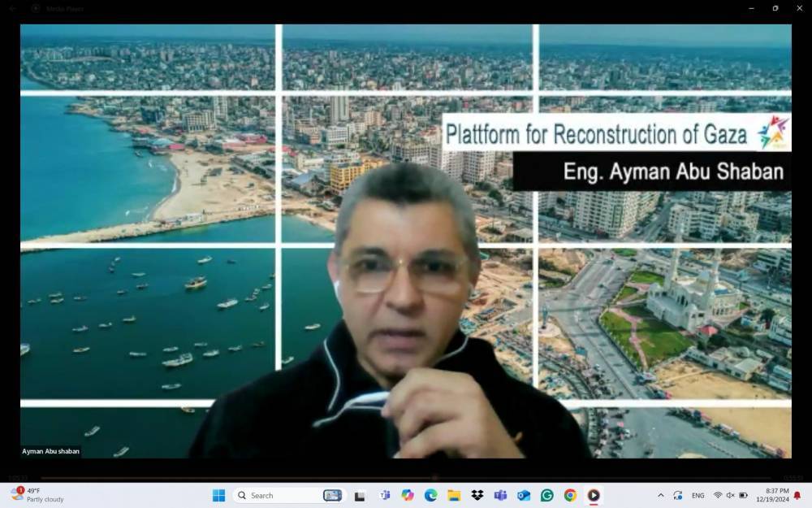
Task: Toggle the Wi-Fi network indicator
Action: (718, 495)
